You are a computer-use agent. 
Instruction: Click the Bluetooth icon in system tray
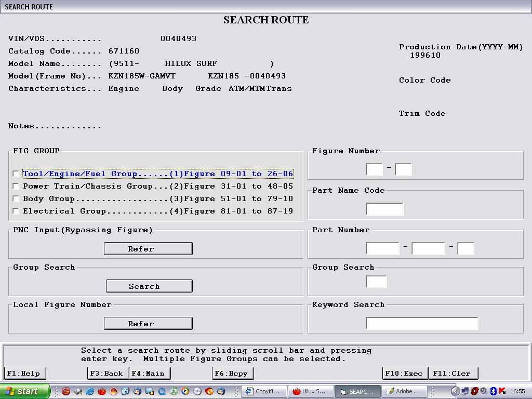coord(494,391)
